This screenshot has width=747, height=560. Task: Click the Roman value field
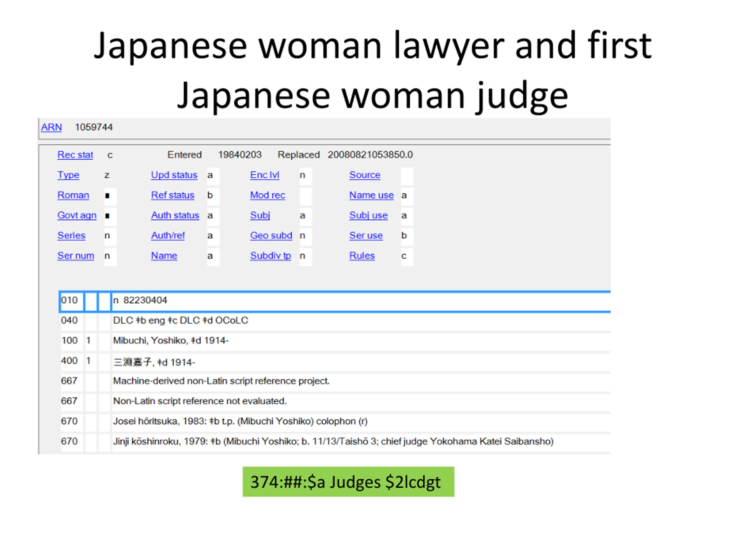coord(110,196)
